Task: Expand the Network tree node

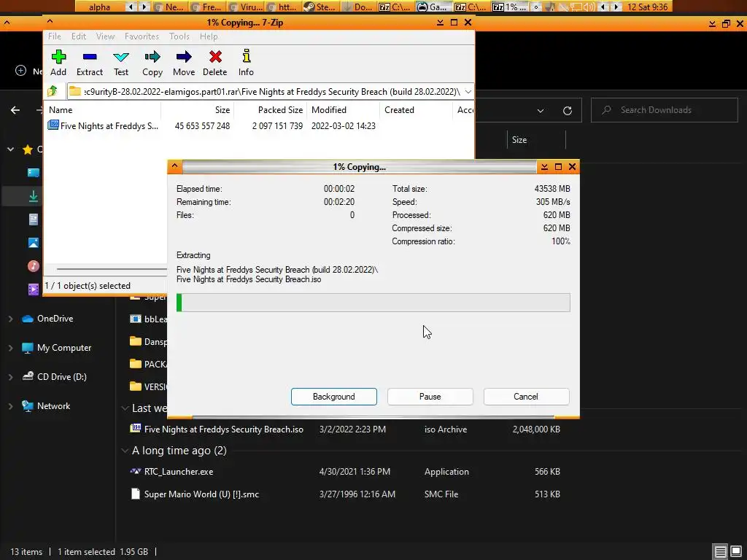Action: [x=10, y=406]
